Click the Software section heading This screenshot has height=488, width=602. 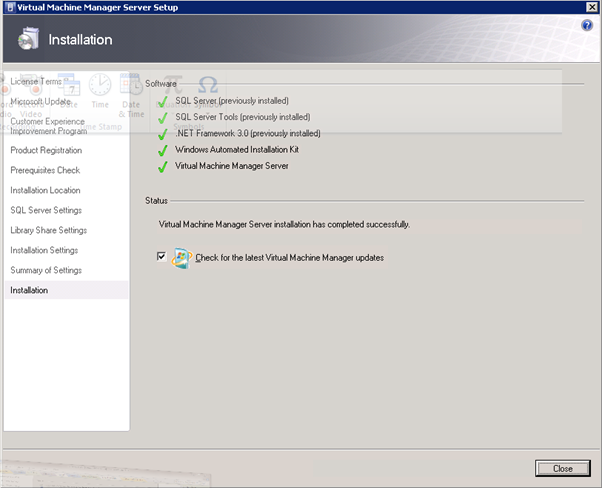[x=161, y=83]
